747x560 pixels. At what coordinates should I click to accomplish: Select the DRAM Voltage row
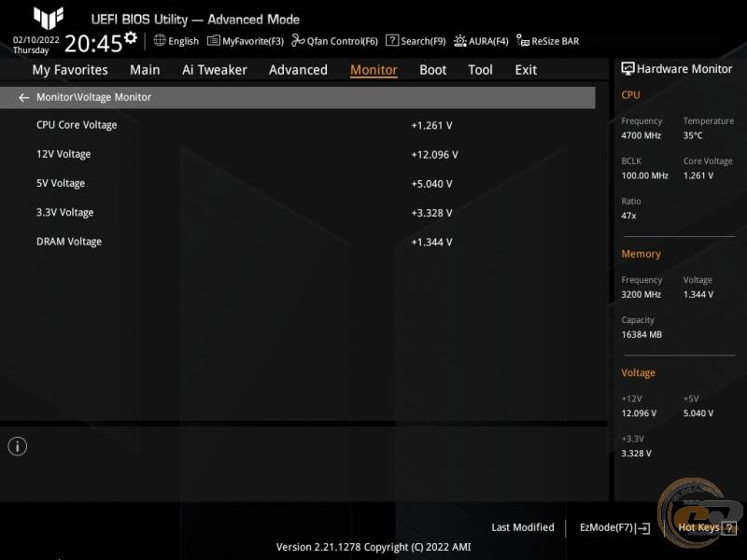[x=297, y=242]
